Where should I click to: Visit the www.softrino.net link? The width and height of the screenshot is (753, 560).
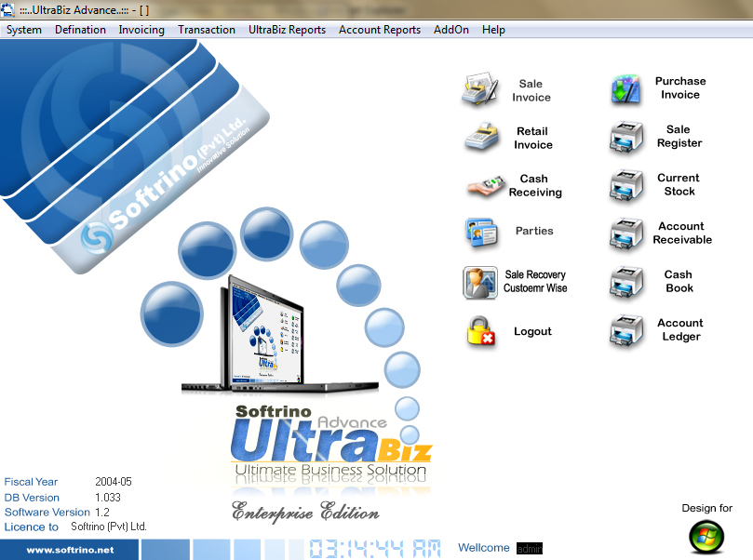tap(70, 550)
